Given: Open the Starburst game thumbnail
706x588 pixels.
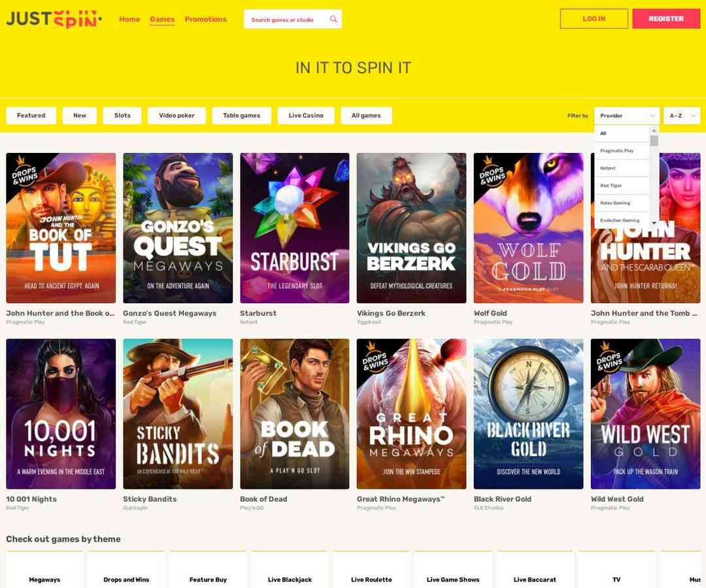Looking at the screenshot, I should [294, 227].
